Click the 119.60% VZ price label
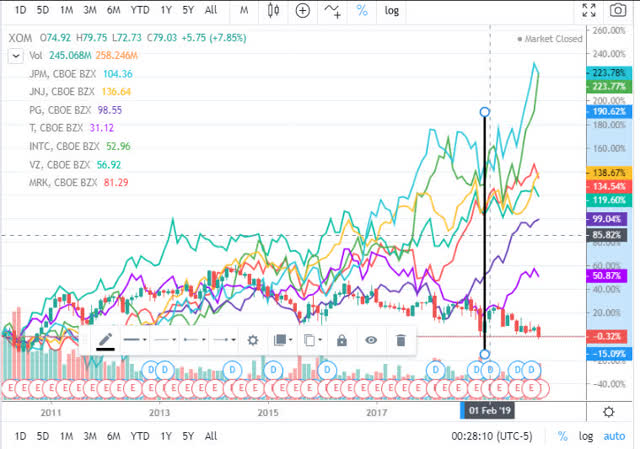Image resolution: width=640 pixels, height=449 pixels. (609, 200)
